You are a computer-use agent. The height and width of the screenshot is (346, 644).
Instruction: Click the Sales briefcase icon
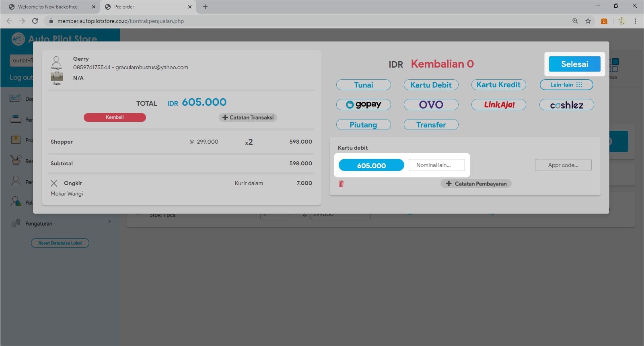pyautogui.click(x=57, y=77)
